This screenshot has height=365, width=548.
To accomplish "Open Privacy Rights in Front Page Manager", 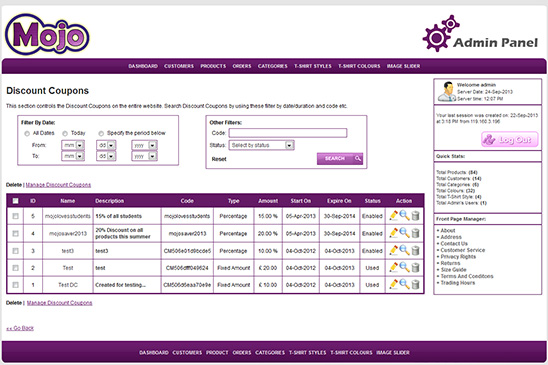I will tap(458, 256).
